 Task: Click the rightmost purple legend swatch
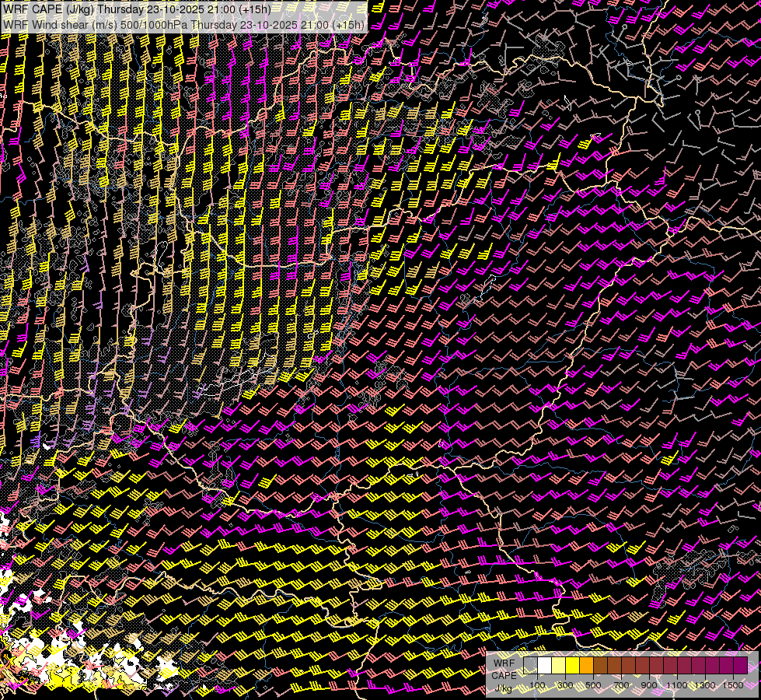click(740, 665)
